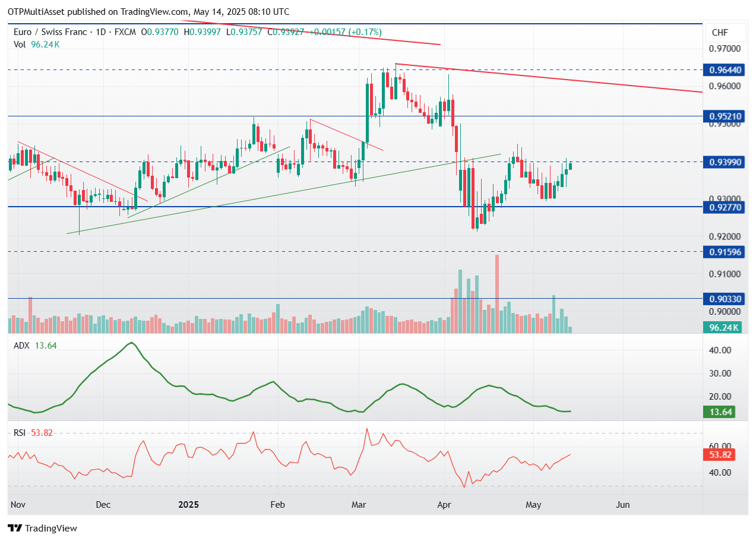Click the 0.95210 price label
Screen dimensions: 756x541
coord(725,116)
